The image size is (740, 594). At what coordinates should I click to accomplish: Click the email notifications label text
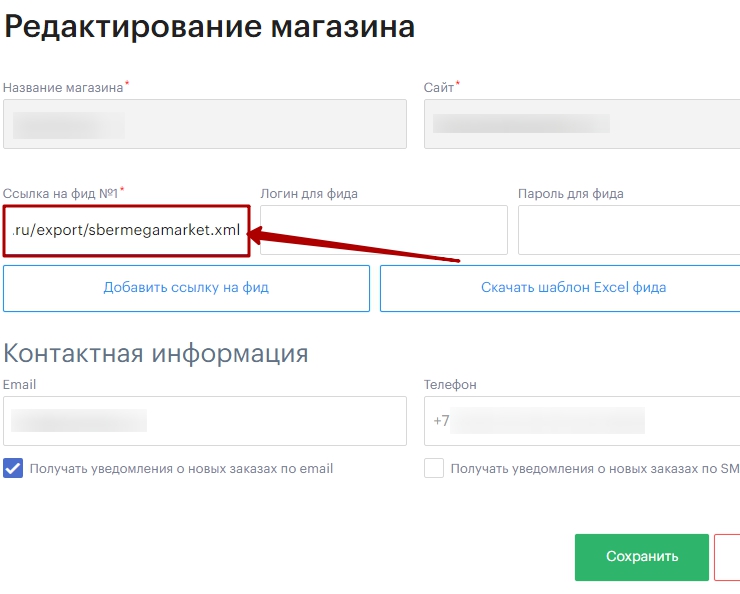coord(181,469)
